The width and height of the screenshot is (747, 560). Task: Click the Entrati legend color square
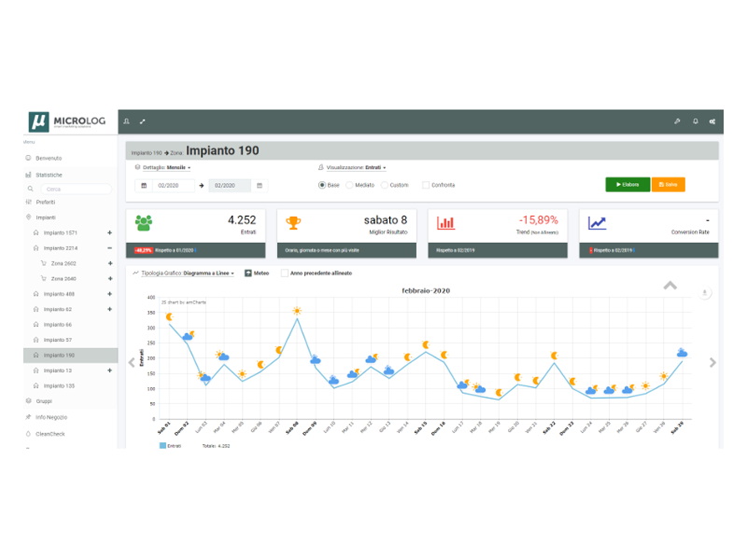tap(162, 446)
